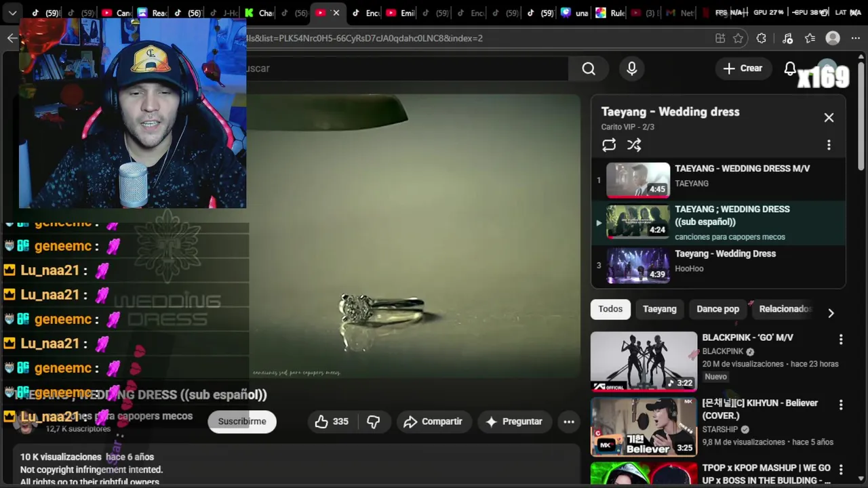
Task: Open the browser favorites list icon
Action: tap(810, 39)
